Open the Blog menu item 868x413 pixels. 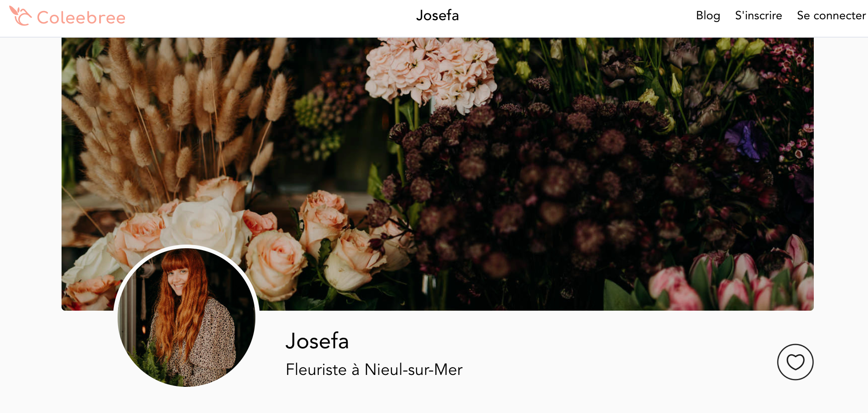click(708, 16)
